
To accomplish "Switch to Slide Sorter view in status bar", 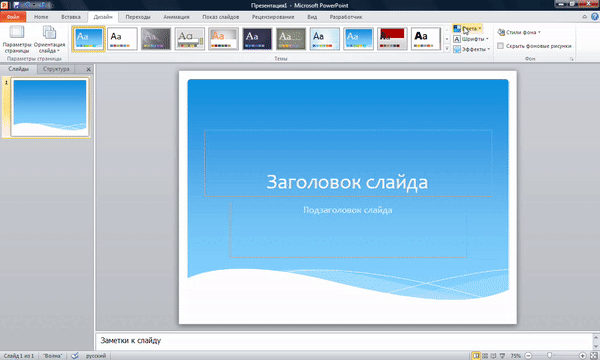I will pyautogui.click(x=485, y=356).
